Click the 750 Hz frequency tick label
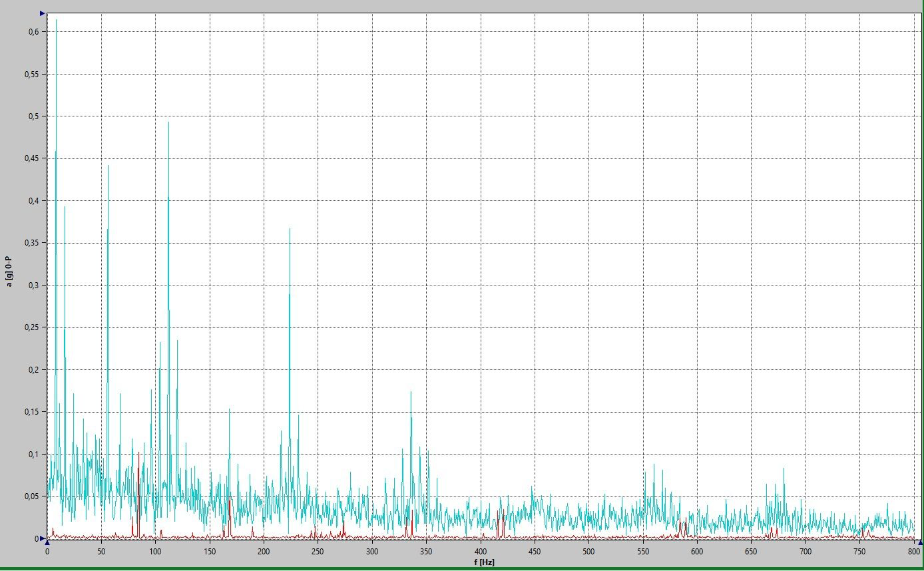Screen dimensions: 924x571 859,552
